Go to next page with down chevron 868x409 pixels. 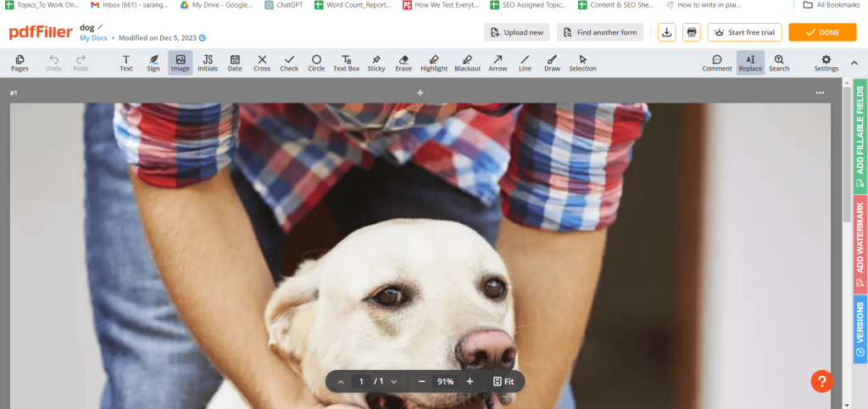pos(394,382)
